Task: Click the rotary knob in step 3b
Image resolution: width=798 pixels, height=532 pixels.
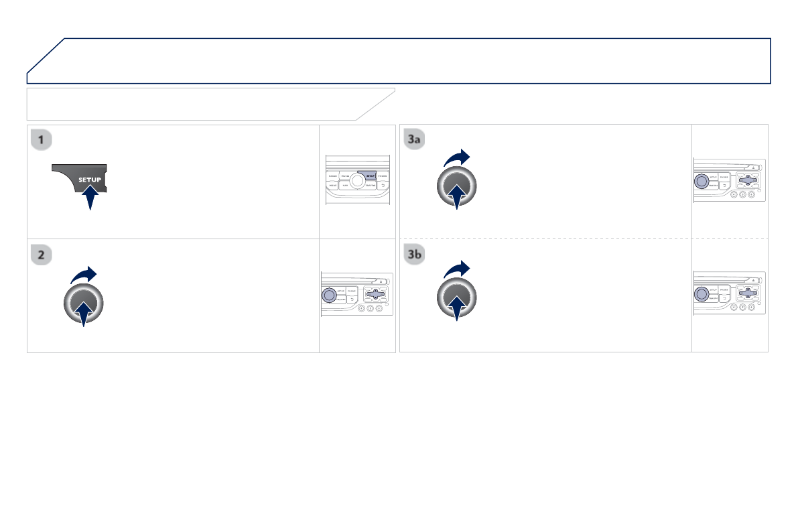Action: [456, 297]
